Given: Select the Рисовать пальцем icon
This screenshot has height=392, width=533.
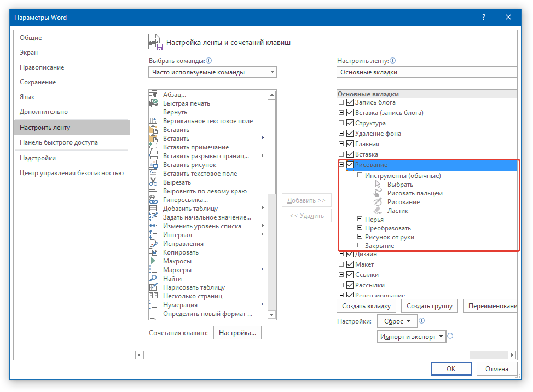Looking at the screenshot, I should click(x=377, y=193).
